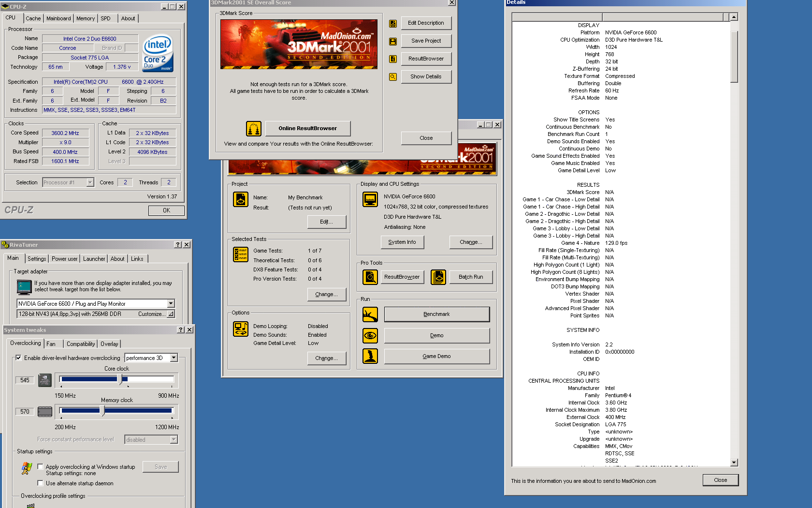Open the RivaTuner Power user tab

[65, 259]
